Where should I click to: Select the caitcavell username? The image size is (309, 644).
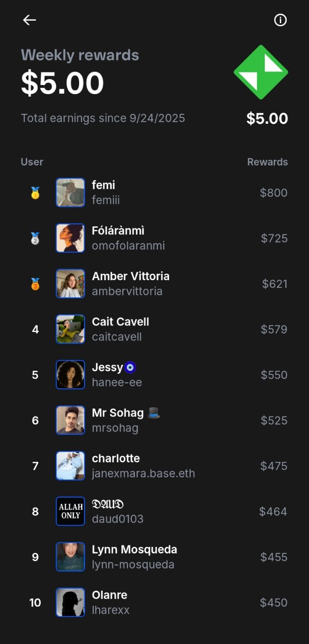click(117, 337)
